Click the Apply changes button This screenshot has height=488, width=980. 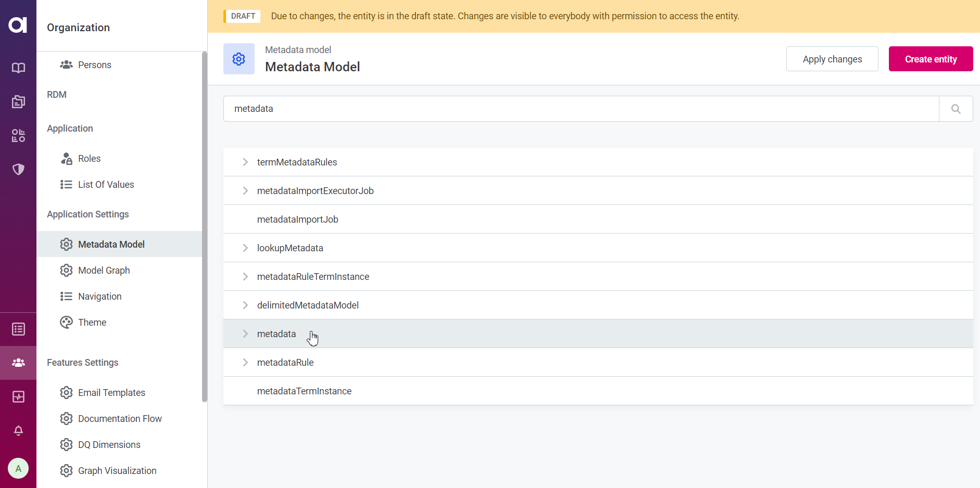point(832,59)
